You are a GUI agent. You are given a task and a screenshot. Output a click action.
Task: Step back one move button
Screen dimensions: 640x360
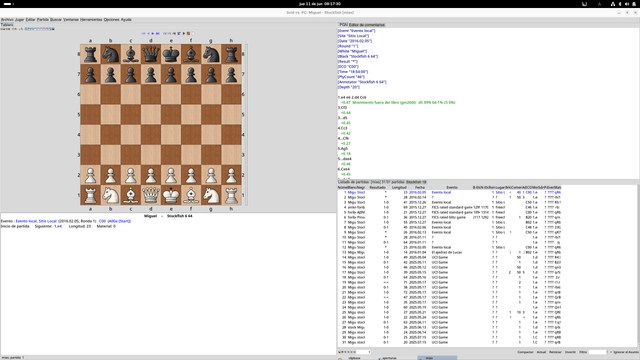coord(149,33)
